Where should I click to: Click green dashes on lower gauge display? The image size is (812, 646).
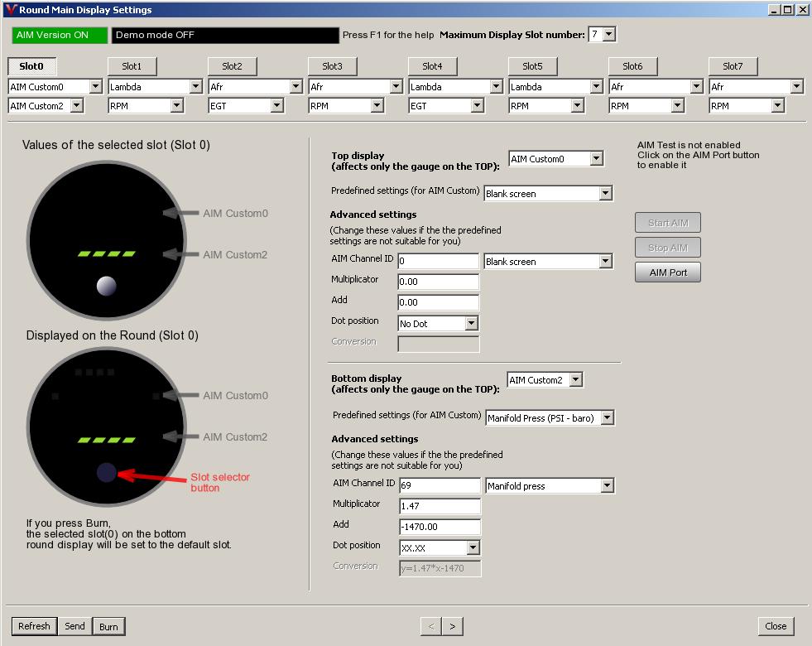point(106,439)
